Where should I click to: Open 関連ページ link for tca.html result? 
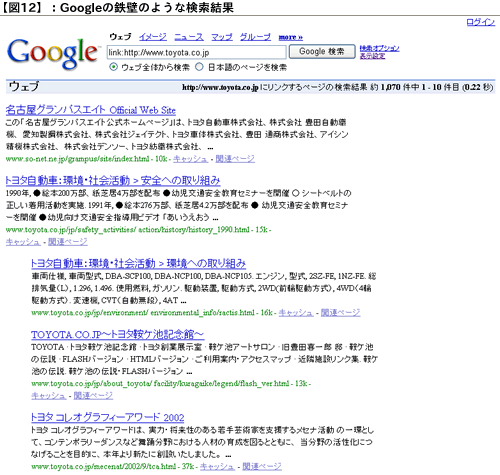pyautogui.click(x=262, y=467)
